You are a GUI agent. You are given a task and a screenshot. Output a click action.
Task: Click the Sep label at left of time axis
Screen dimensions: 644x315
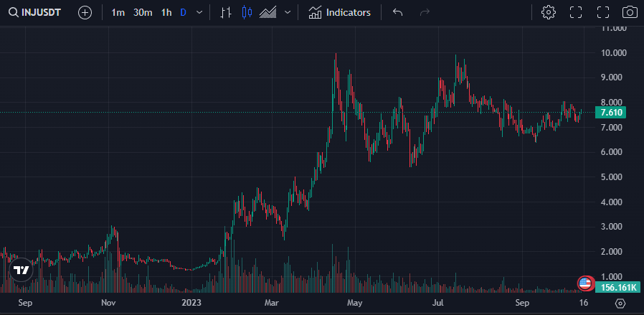(x=26, y=304)
